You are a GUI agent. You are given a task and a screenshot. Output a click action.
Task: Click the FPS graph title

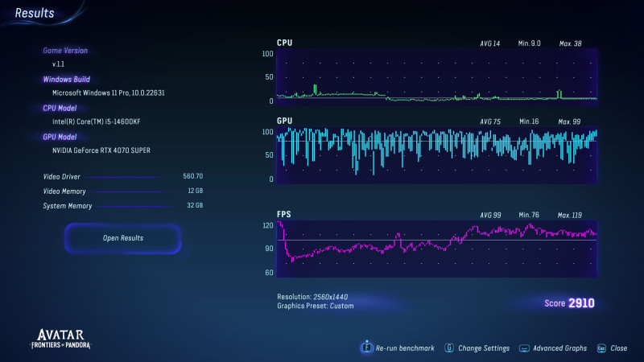coord(284,214)
